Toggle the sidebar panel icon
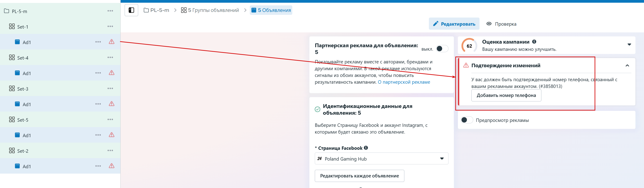 131,10
